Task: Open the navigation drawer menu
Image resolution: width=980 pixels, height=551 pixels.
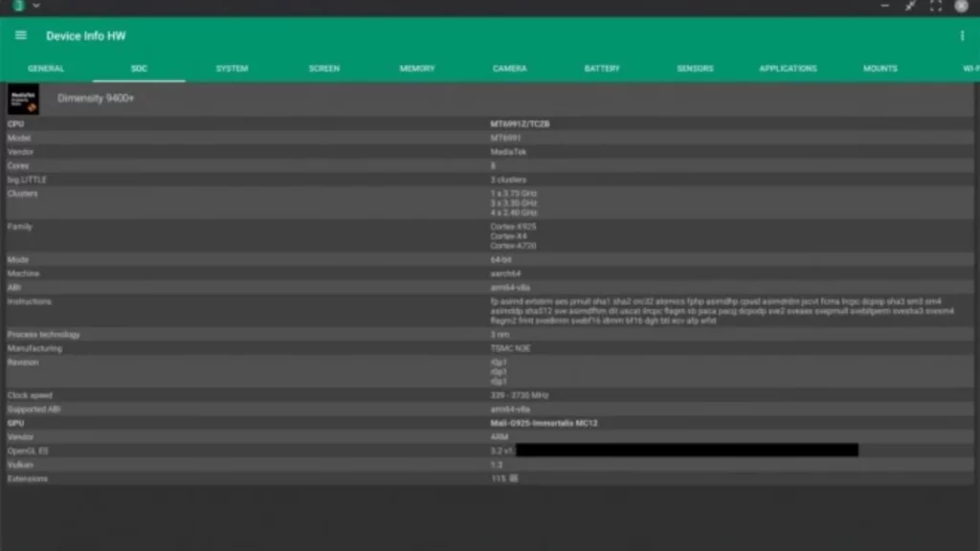Action: coord(20,35)
